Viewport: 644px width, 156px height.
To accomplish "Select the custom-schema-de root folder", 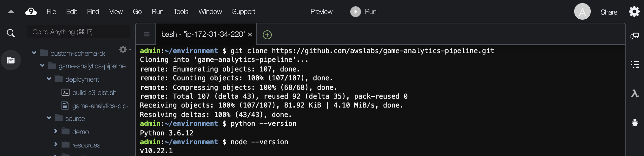I will coord(77,53).
